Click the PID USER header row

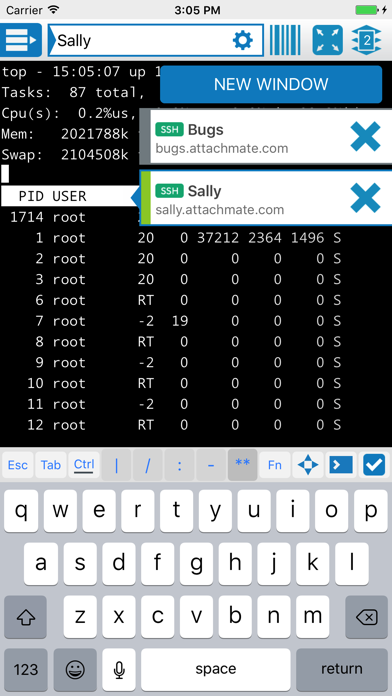click(x=69, y=196)
